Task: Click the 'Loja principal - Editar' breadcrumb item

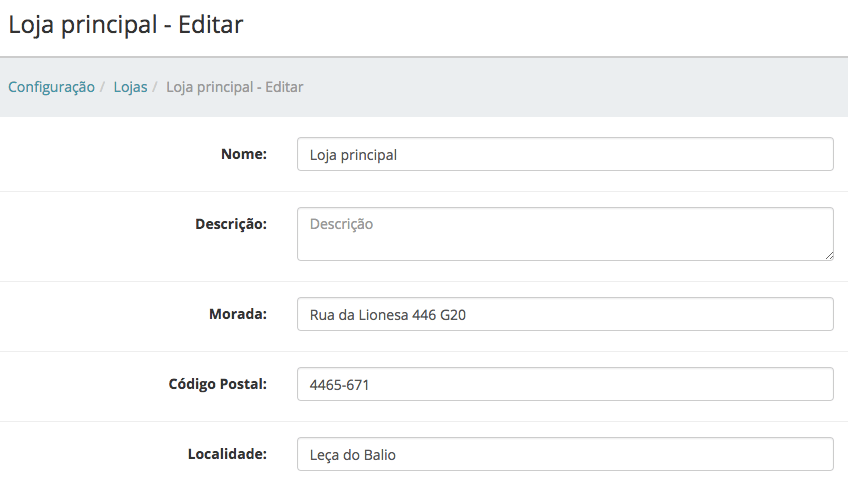Action: [234, 87]
